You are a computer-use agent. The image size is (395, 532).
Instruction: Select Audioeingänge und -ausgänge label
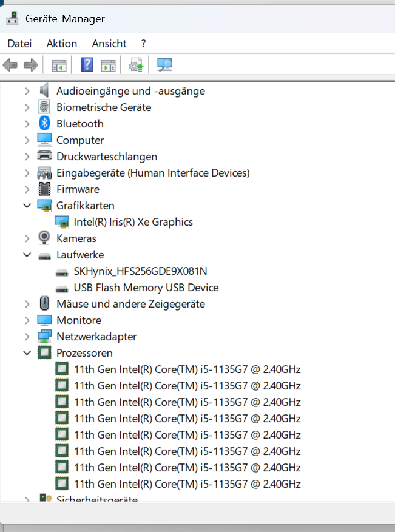point(130,91)
